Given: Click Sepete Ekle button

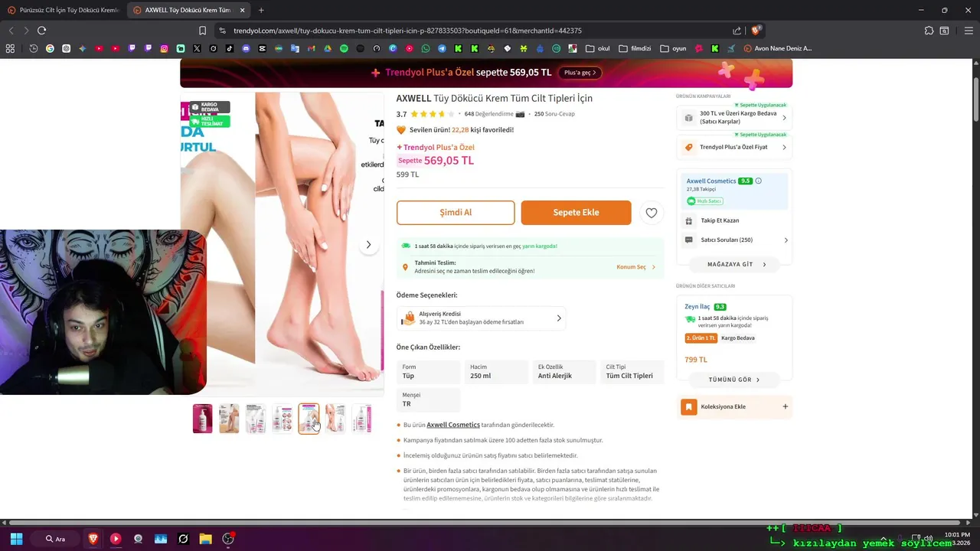Looking at the screenshot, I should 576,213.
